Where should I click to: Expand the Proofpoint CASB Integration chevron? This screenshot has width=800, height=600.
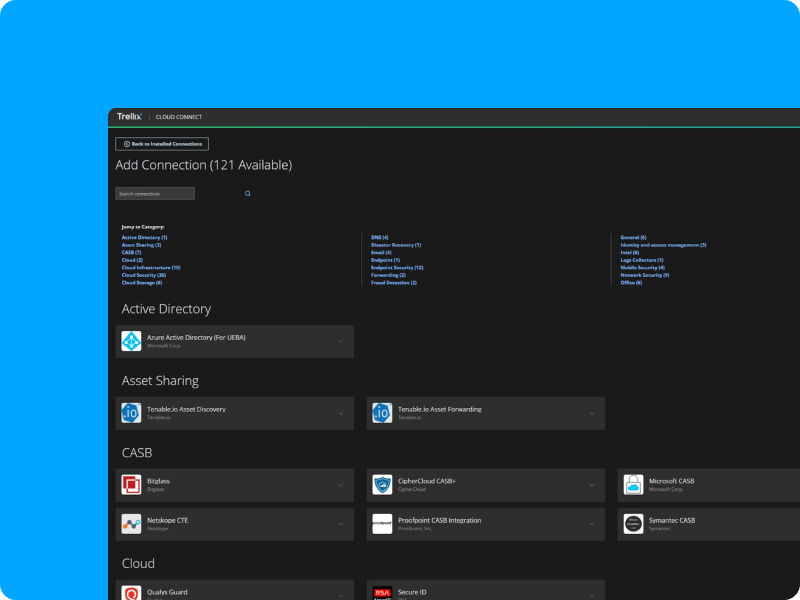click(x=591, y=524)
